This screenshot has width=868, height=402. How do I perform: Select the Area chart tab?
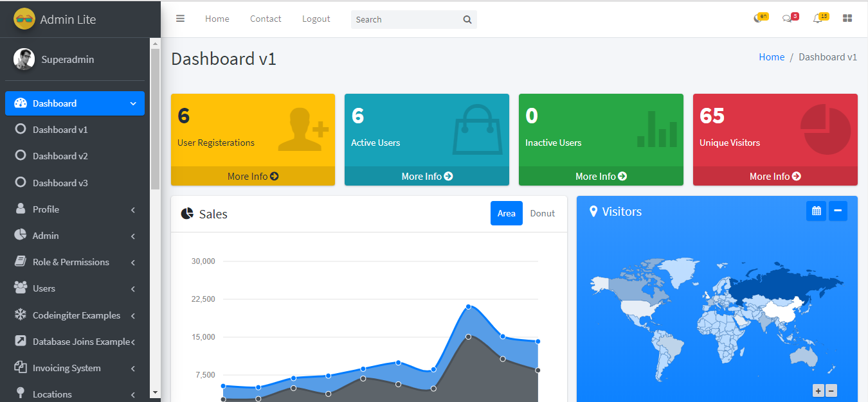point(506,213)
